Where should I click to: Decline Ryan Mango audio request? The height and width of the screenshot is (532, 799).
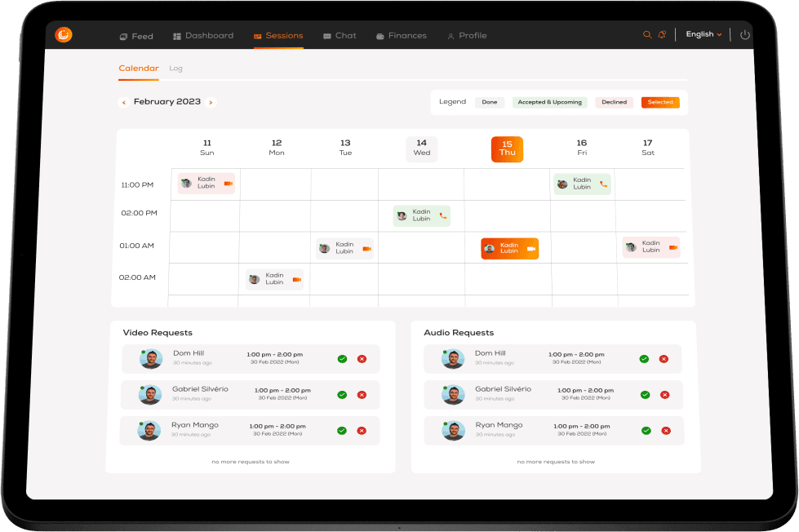click(x=666, y=431)
